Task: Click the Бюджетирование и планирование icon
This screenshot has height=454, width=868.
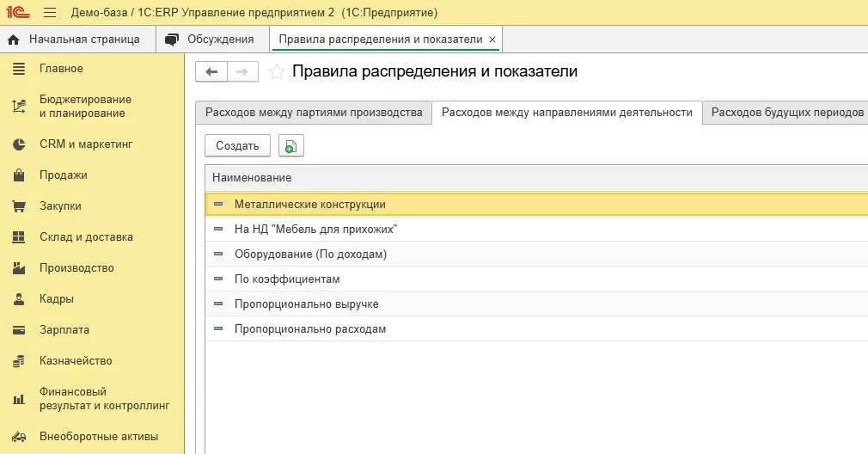Action: tap(19, 106)
